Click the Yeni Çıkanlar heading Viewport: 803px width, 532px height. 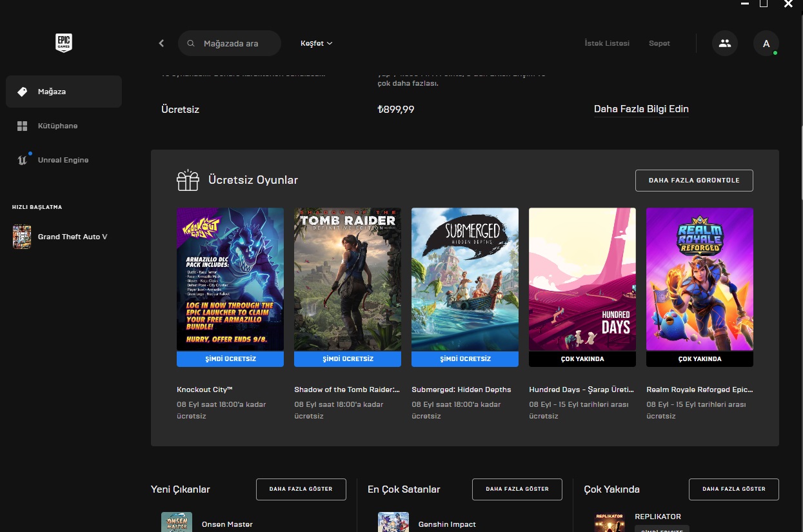click(181, 489)
